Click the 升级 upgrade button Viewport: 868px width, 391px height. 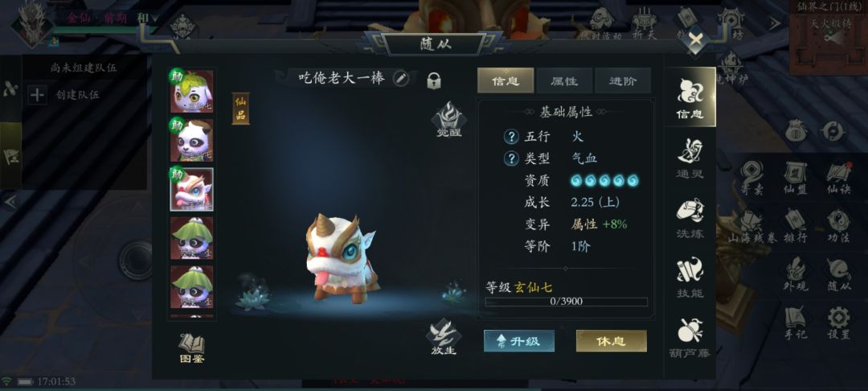519,341
